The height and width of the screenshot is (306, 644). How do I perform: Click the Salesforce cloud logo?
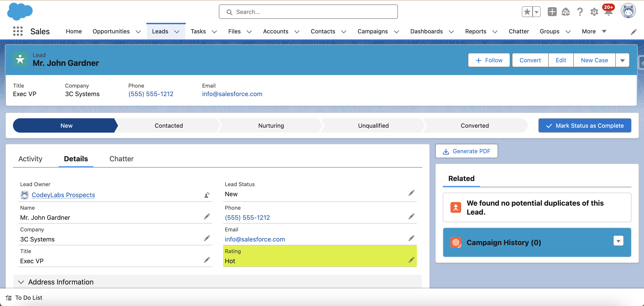[20, 11]
